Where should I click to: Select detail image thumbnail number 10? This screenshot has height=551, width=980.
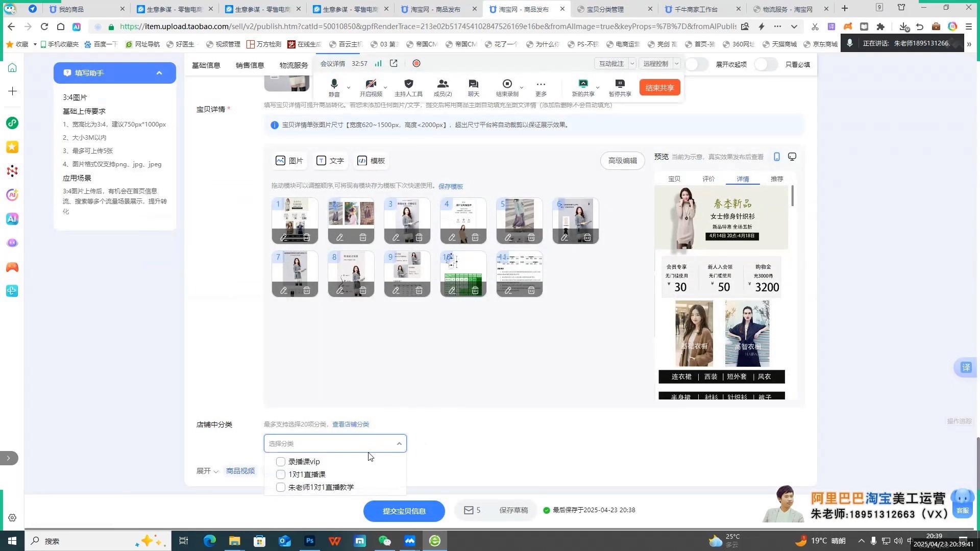tap(463, 268)
